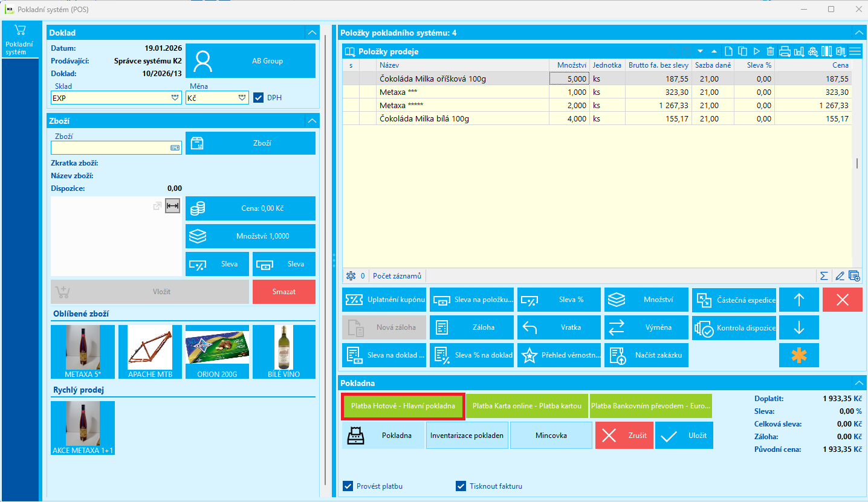Click the Uložit save button
868x502 pixels.
pyautogui.click(x=684, y=435)
